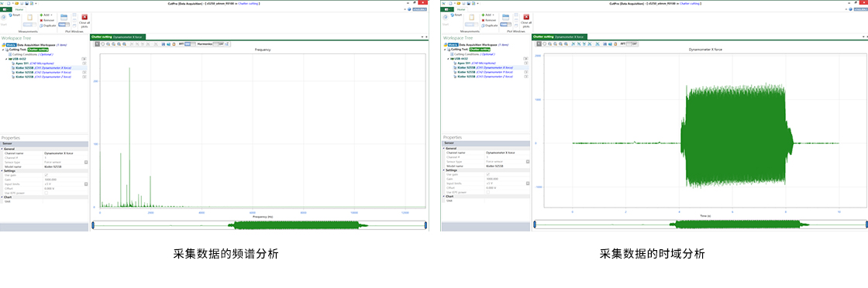Click Duplicate measurement in time-domain window ribbon

click(x=490, y=26)
